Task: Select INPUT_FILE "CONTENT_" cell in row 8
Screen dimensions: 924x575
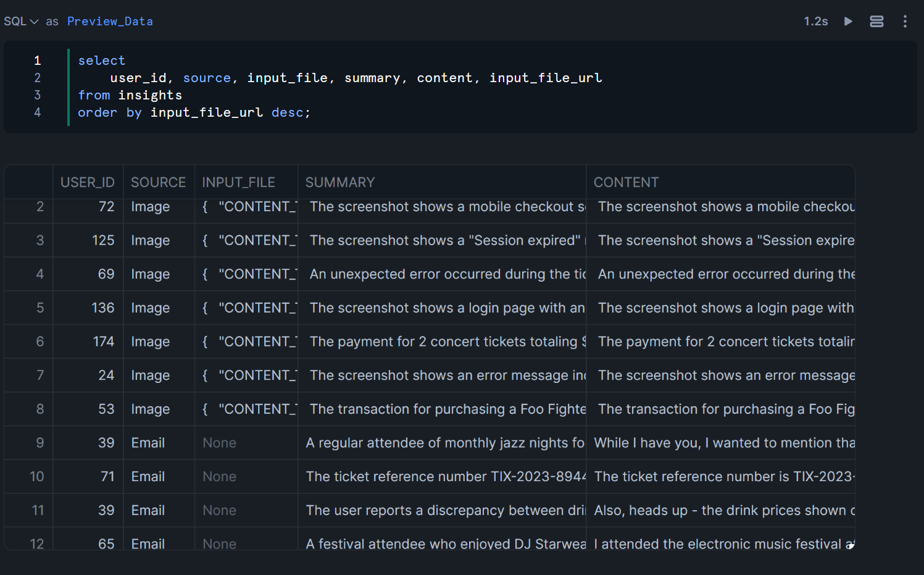Action: click(x=246, y=409)
